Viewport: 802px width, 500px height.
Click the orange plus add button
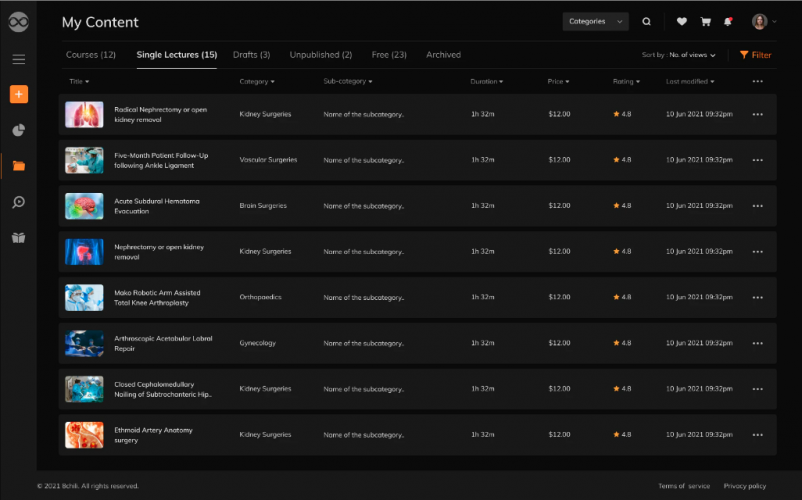[18, 95]
